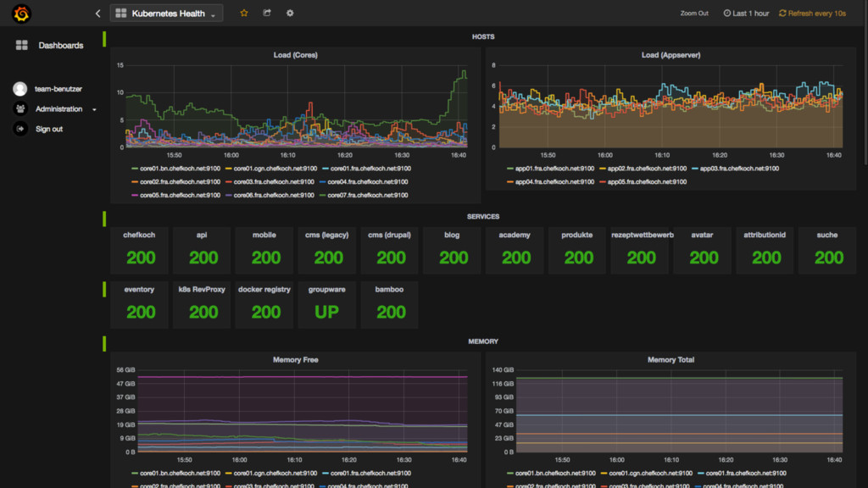This screenshot has width=868, height=488.
Task: Click the Grafana logo icon
Action: tap(21, 14)
